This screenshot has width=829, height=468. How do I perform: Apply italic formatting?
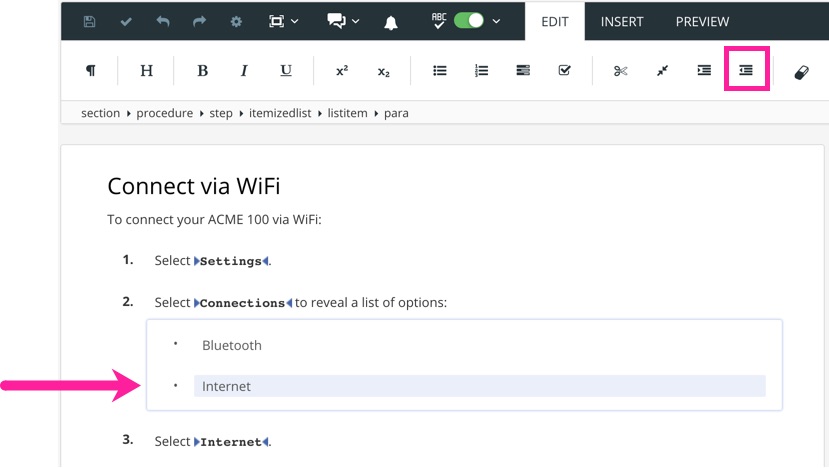point(244,71)
